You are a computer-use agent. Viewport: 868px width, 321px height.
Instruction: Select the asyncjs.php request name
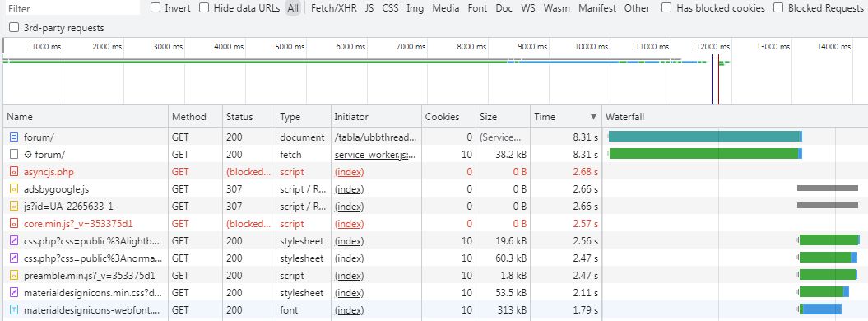coord(49,172)
